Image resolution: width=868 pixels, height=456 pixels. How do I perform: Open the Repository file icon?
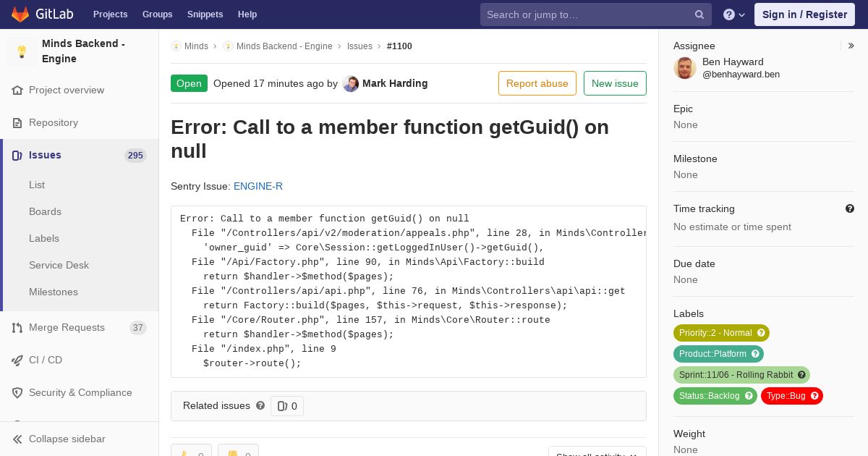17,123
